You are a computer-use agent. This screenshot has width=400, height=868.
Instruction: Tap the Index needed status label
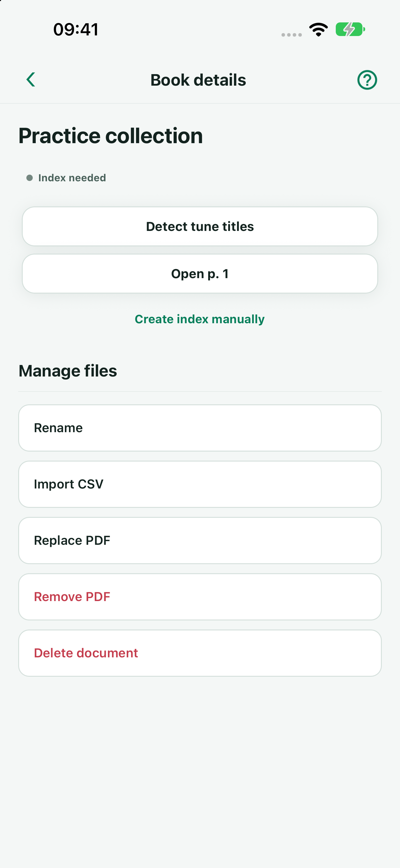click(72, 178)
